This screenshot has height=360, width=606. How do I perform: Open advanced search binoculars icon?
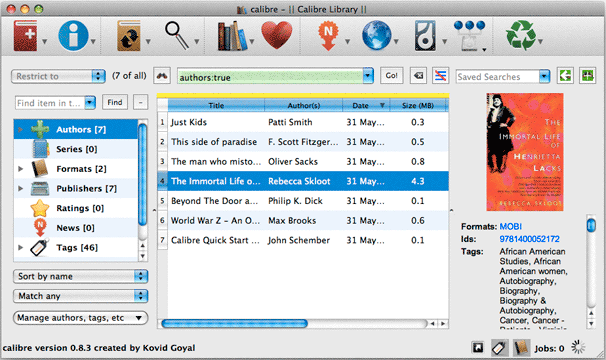click(x=162, y=76)
